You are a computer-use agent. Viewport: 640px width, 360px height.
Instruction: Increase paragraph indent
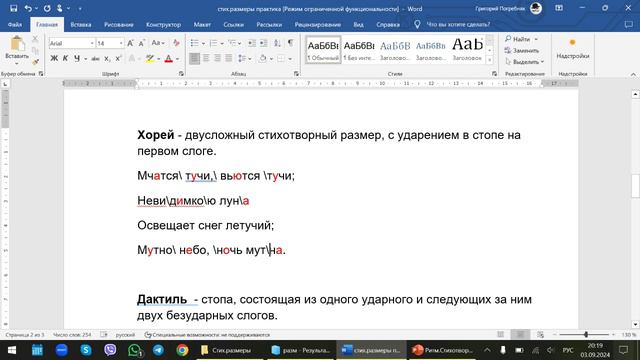[x=264, y=43]
